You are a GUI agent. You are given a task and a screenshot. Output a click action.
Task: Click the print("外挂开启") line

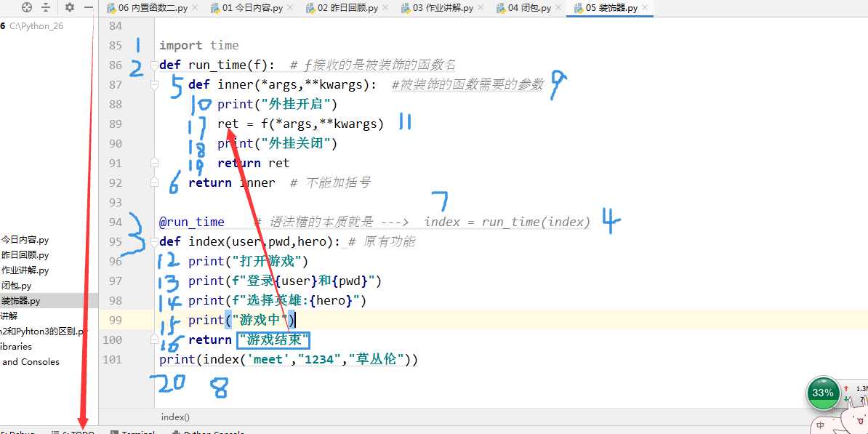point(277,104)
